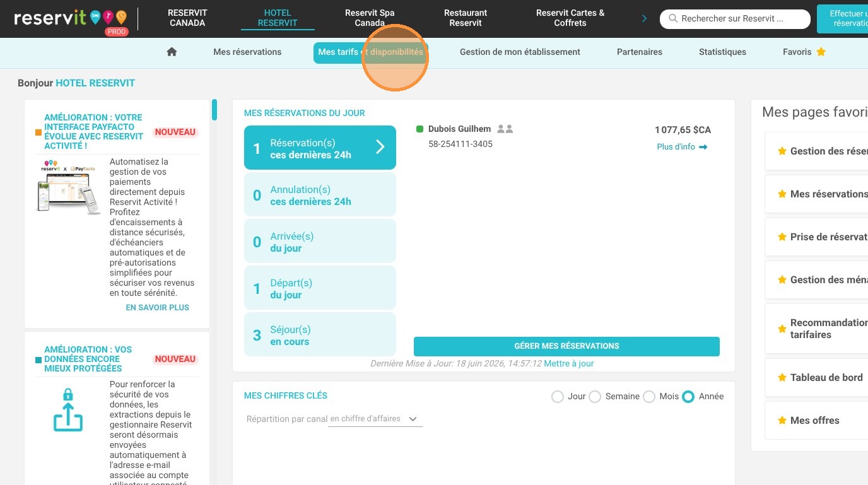Switch to RESERVIT CANADA establishment

187,18
